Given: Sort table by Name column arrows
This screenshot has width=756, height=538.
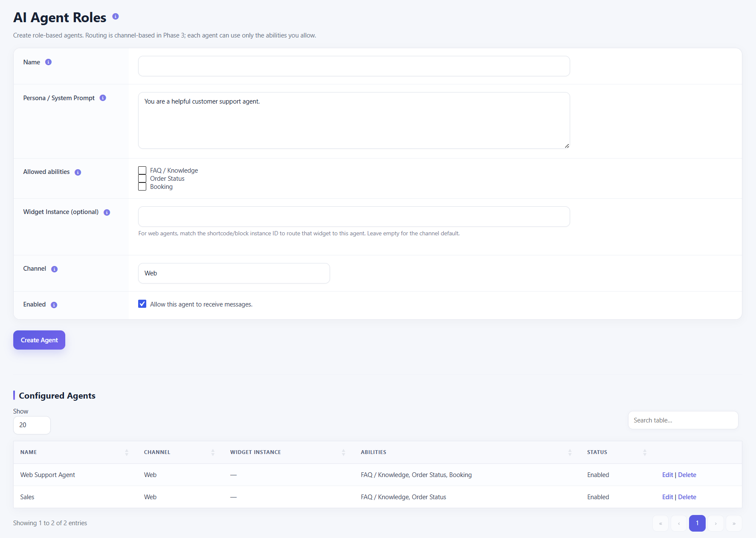Looking at the screenshot, I should click(x=127, y=452).
